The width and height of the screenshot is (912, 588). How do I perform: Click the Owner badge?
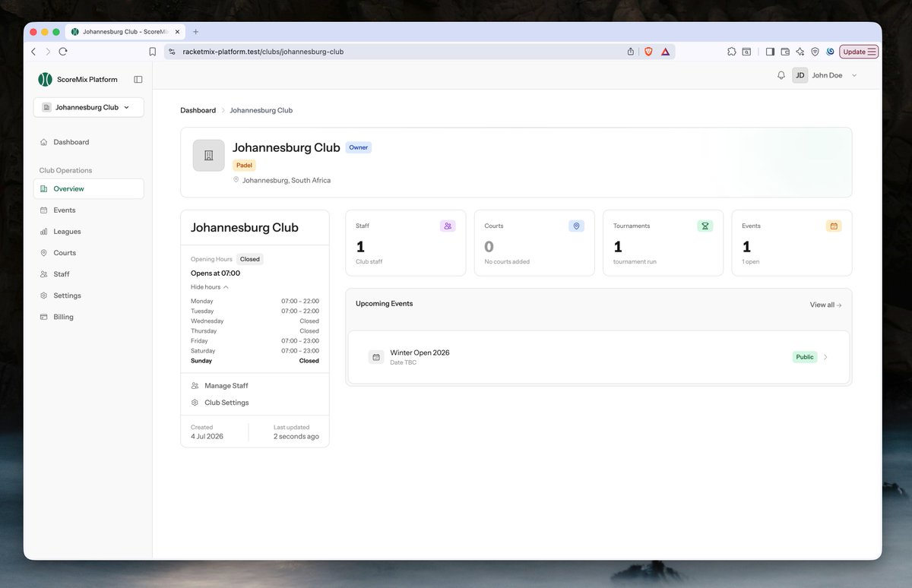tap(359, 147)
